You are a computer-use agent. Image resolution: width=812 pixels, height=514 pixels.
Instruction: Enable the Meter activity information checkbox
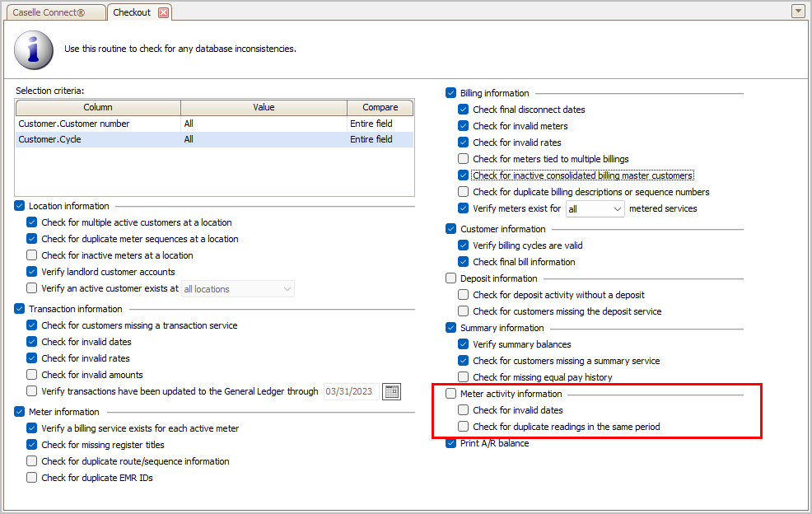[x=451, y=394]
